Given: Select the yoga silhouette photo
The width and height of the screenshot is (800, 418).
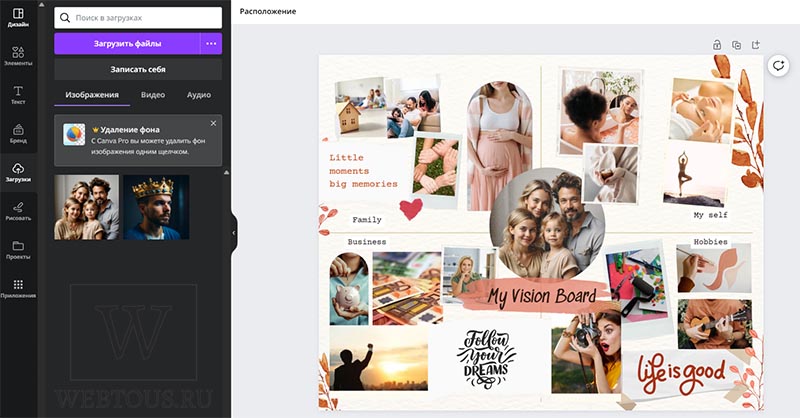Looking at the screenshot, I should coord(694,176).
